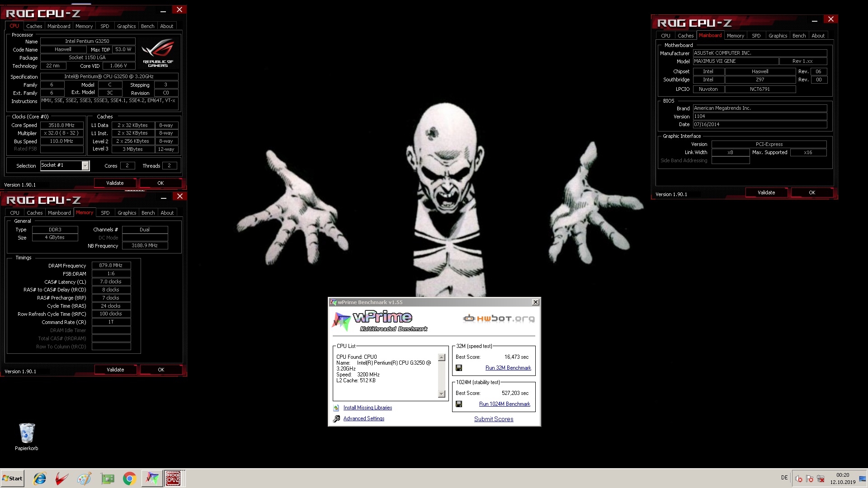Screen dimensions: 868x488
Task: Click the Intel Pentium G3250 name field
Action: pyautogui.click(x=87, y=41)
